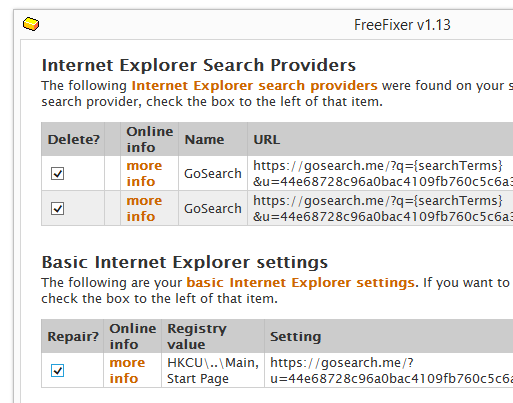
Task: Click the FreeFixer v1.13 title bar text
Action: pos(402,25)
